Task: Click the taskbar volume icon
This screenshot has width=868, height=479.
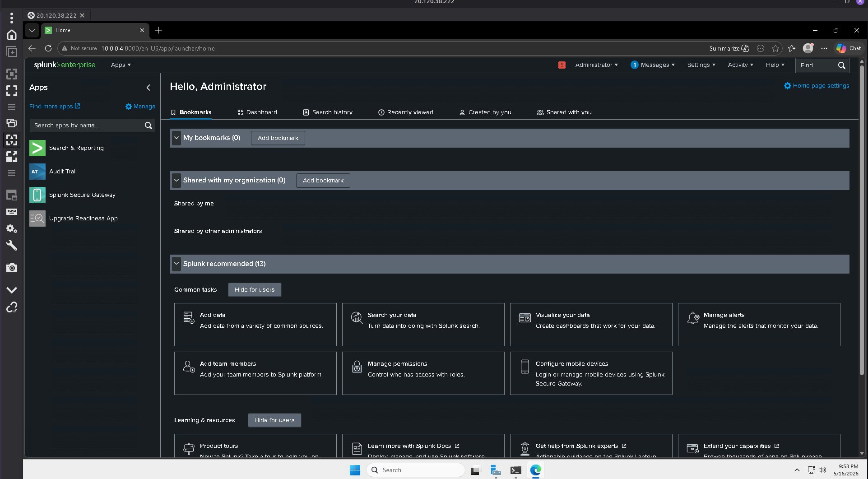Action: pos(822,470)
